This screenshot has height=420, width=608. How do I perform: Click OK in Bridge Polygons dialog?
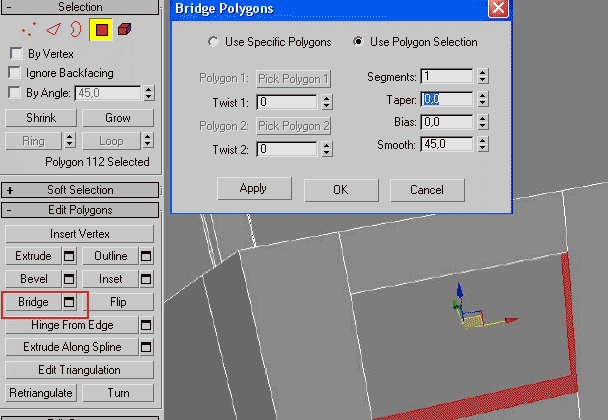click(x=341, y=190)
